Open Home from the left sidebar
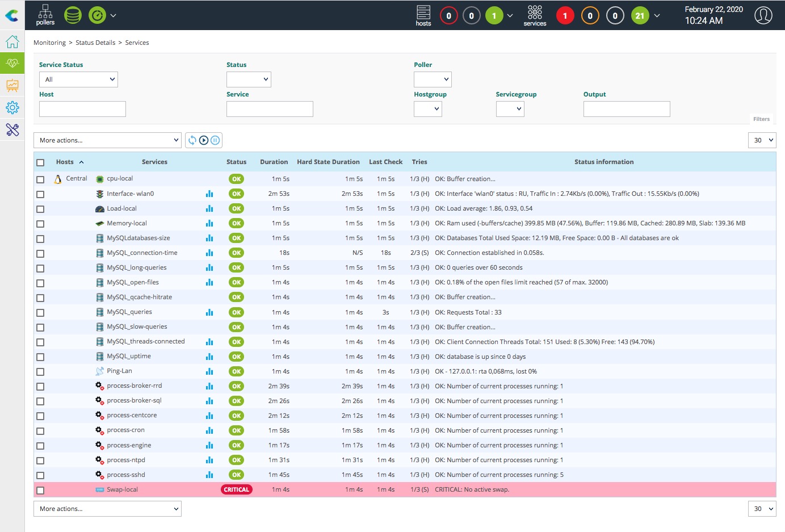The height and width of the screenshot is (532, 785). click(12, 42)
